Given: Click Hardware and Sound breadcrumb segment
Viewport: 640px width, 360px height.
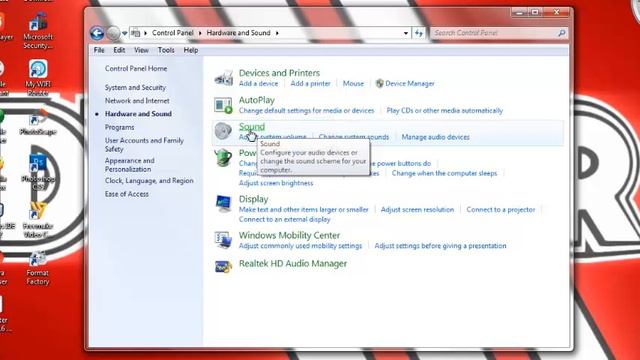Looking at the screenshot, I should coord(238,33).
